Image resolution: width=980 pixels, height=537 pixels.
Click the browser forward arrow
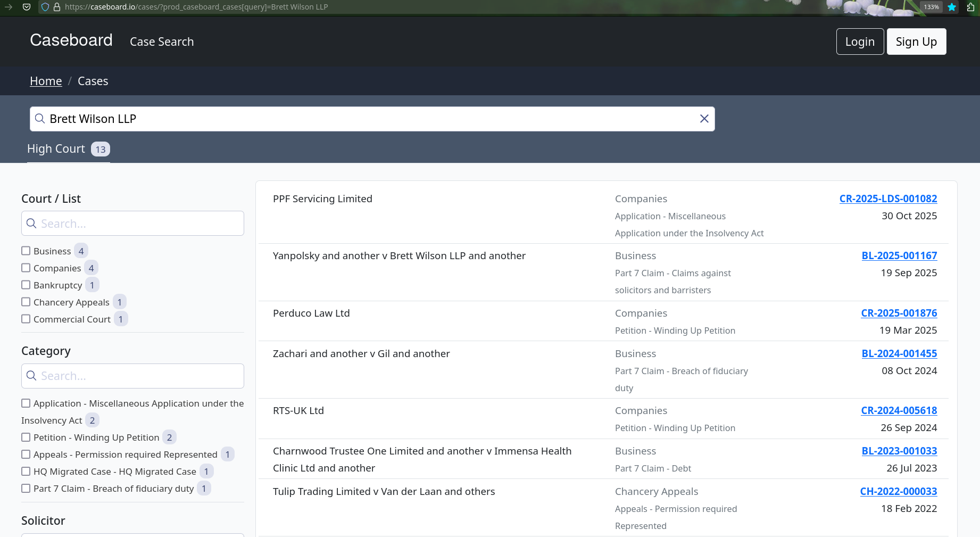[9, 7]
